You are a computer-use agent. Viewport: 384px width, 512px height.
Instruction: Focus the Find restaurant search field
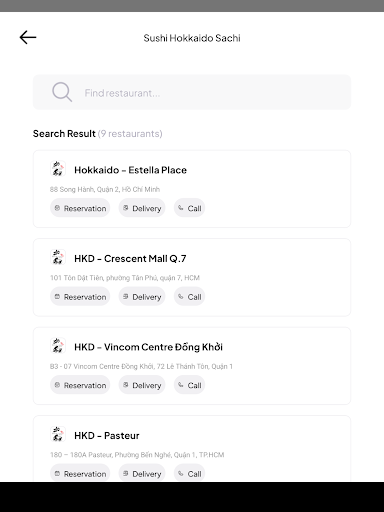[x=192, y=92]
